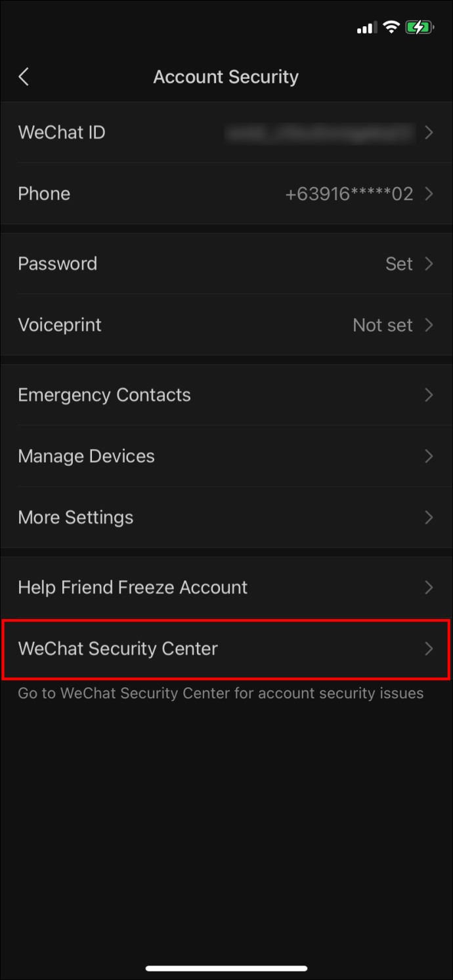The width and height of the screenshot is (453, 980).
Task: Open WeChat Security Center
Action: pos(226,649)
